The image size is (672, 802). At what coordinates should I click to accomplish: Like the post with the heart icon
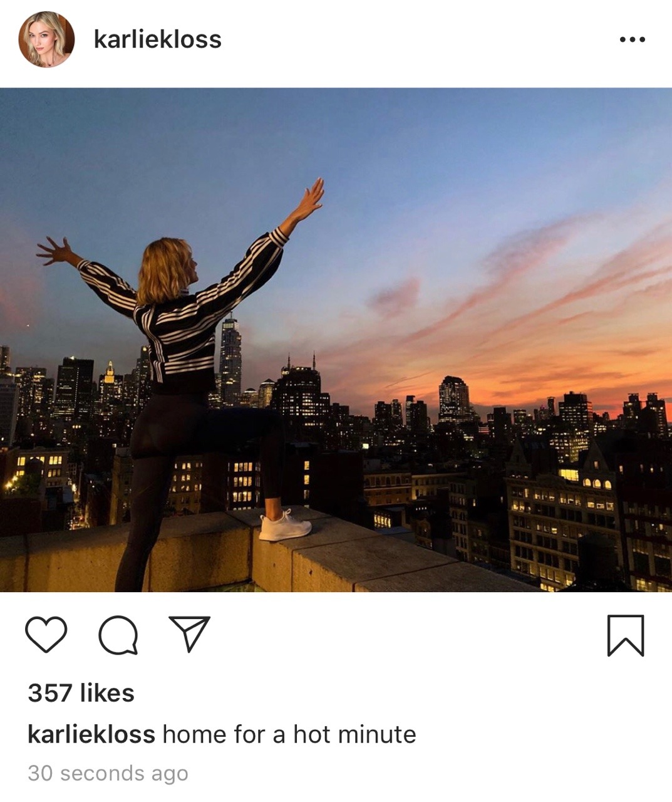[x=46, y=635]
